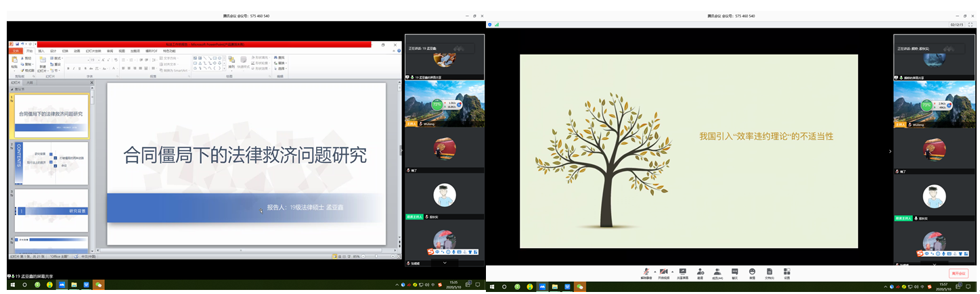The height and width of the screenshot is (294, 980).
Task: Switch to the Insert tab in PowerPoint
Action: point(41,51)
